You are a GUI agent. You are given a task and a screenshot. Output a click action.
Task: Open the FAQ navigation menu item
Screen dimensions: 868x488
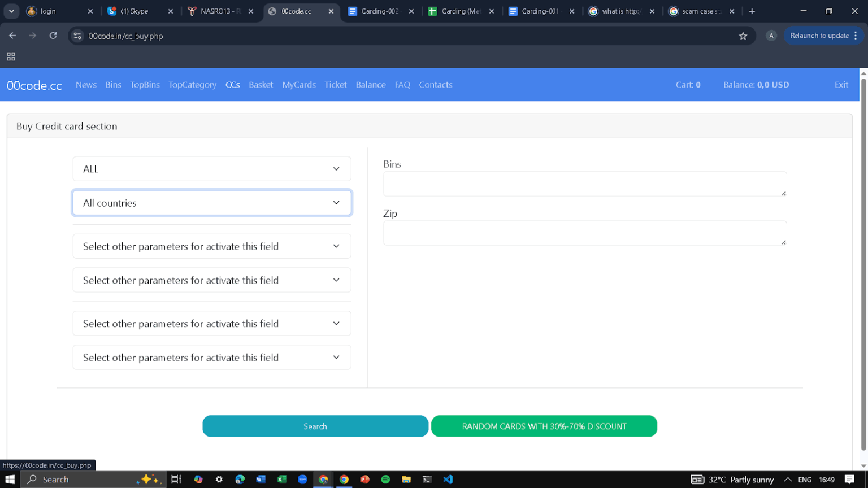[402, 85]
